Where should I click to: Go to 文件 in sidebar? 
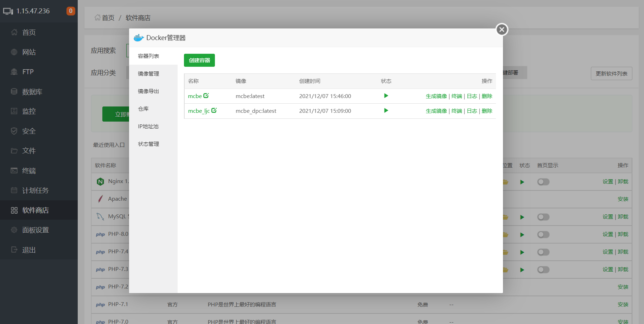[x=39, y=151]
